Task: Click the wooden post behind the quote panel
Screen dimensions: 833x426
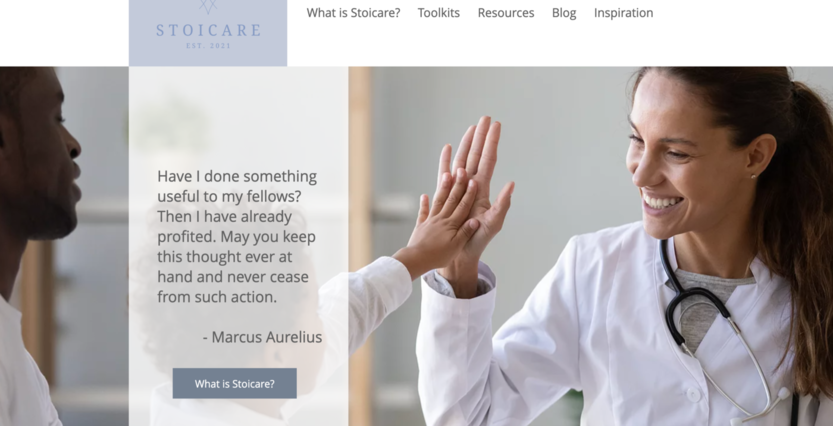Action: click(x=360, y=244)
